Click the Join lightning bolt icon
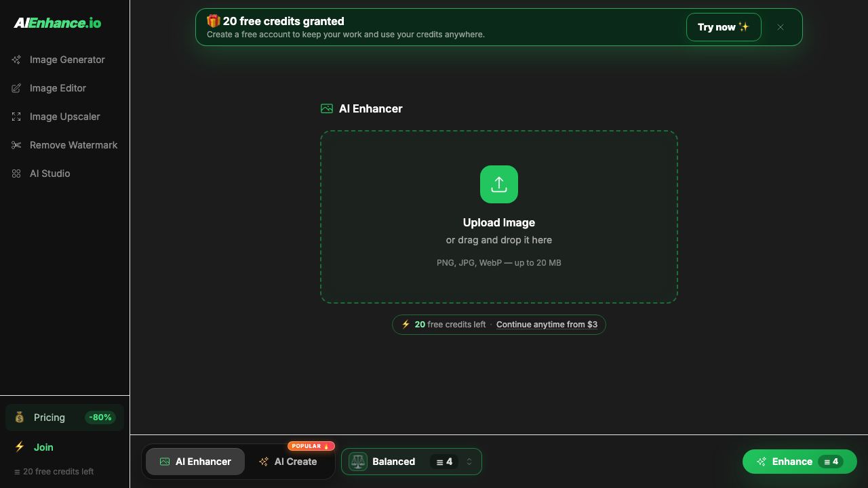868x488 pixels. (20, 447)
